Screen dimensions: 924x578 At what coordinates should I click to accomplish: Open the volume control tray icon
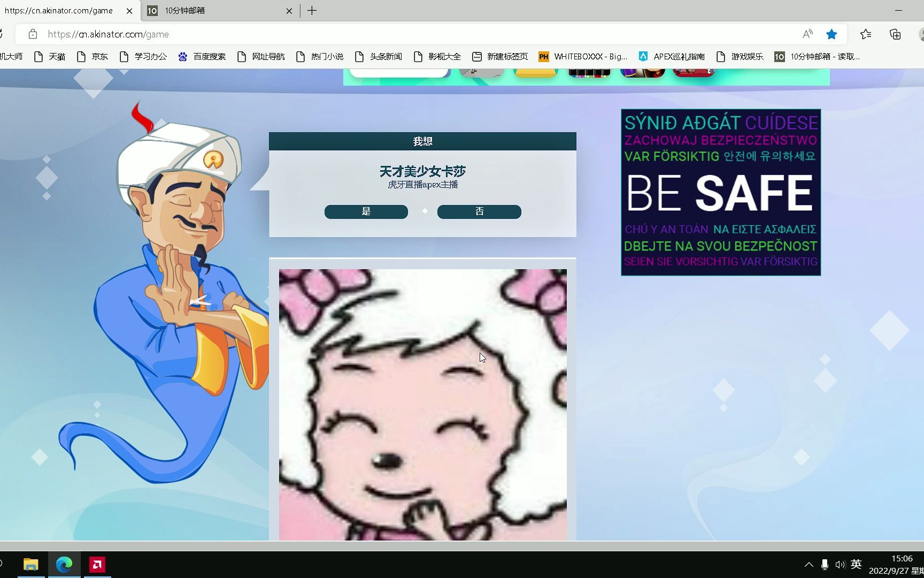pyautogui.click(x=840, y=565)
